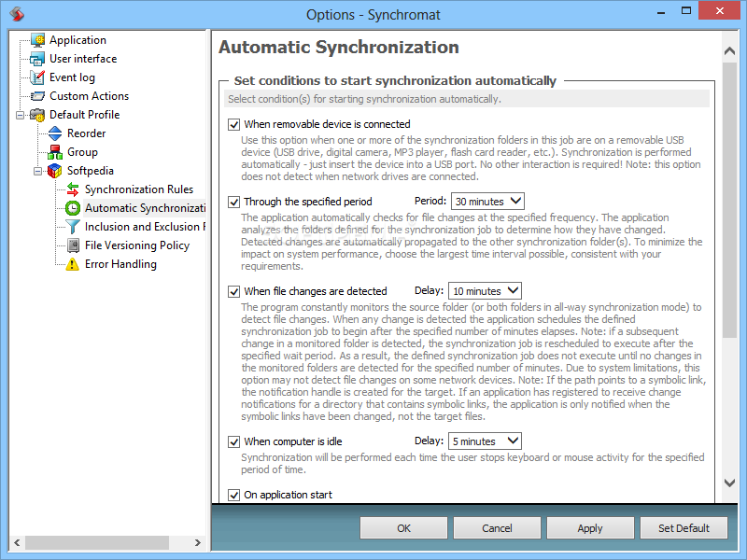This screenshot has width=747, height=560.
Task: Select Group tree item
Action: coord(82,152)
